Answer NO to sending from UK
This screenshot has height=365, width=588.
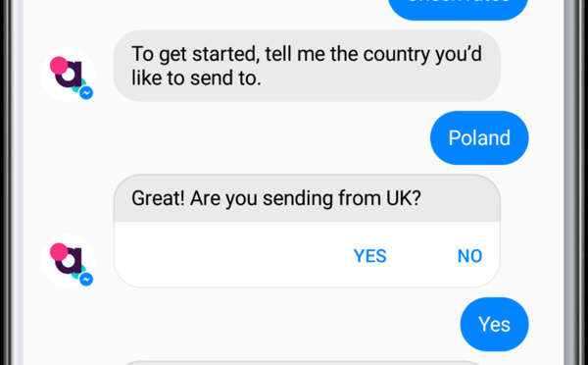pos(469,256)
